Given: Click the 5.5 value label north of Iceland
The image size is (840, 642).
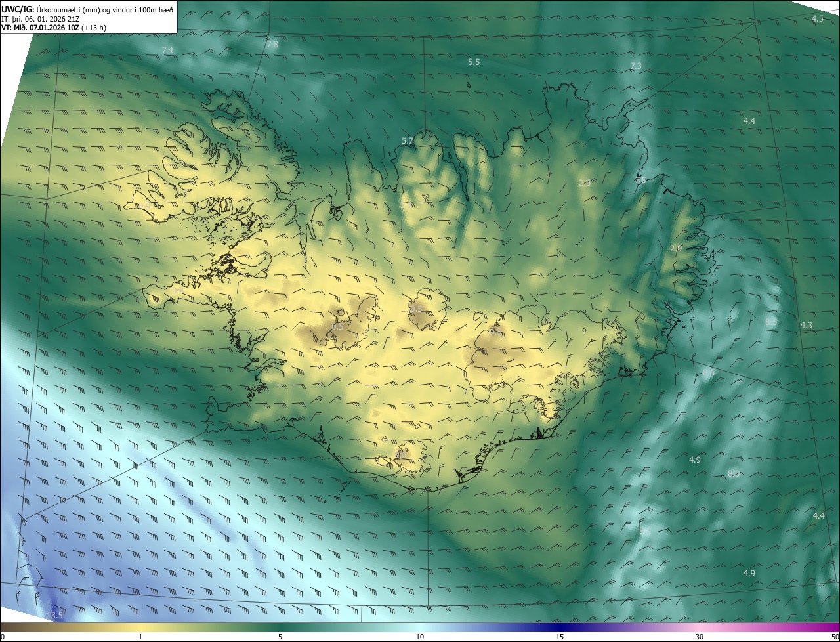Looking at the screenshot, I should point(474,62).
